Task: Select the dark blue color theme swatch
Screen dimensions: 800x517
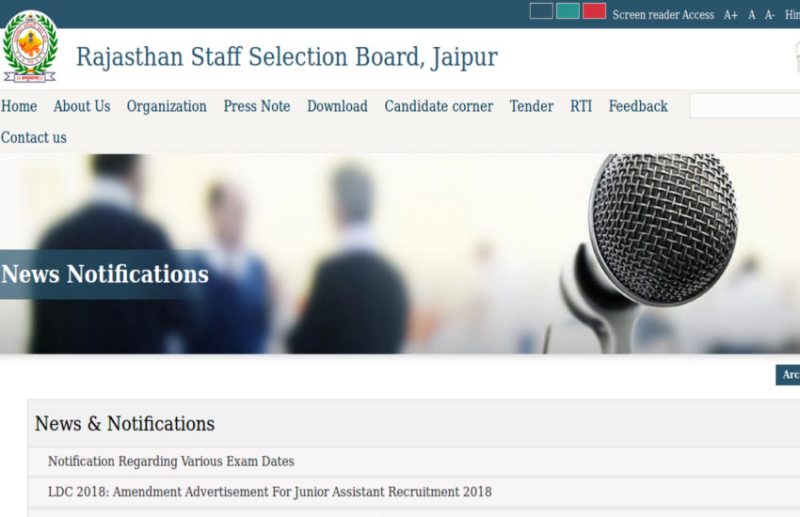Action: click(x=541, y=12)
